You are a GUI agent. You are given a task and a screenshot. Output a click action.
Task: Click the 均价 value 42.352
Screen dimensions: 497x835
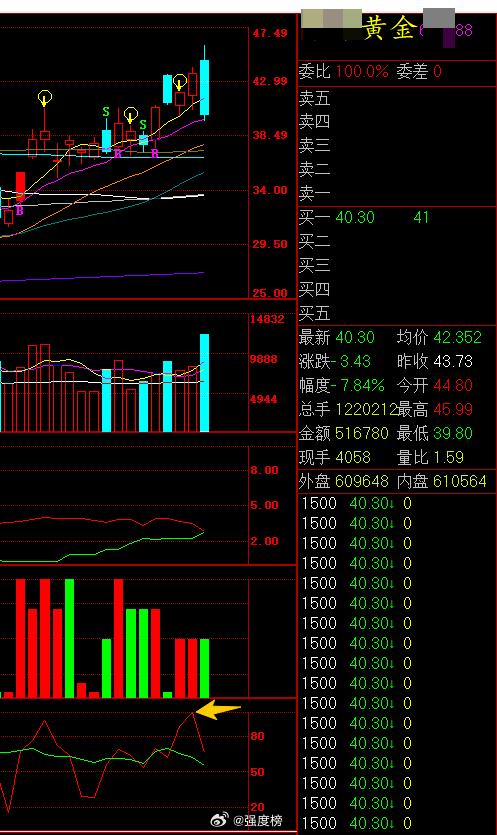click(x=458, y=337)
